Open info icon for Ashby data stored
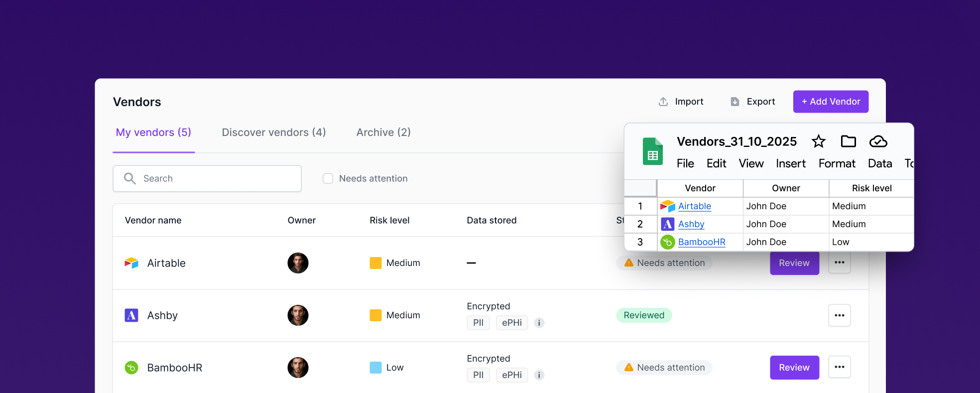This screenshot has width=980, height=393. tap(539, 323)
